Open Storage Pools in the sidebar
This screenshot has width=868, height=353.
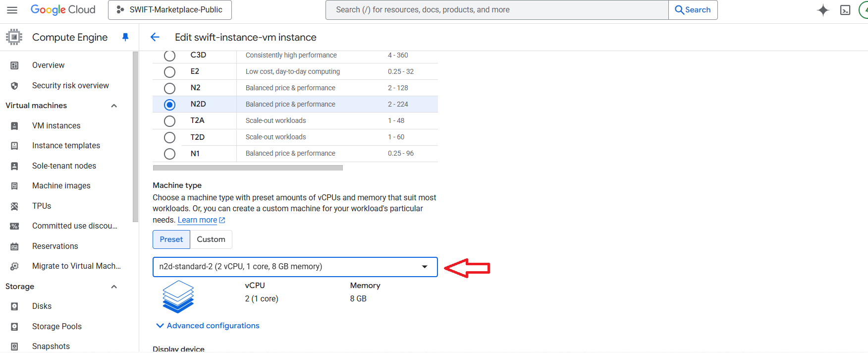(57, 327)
